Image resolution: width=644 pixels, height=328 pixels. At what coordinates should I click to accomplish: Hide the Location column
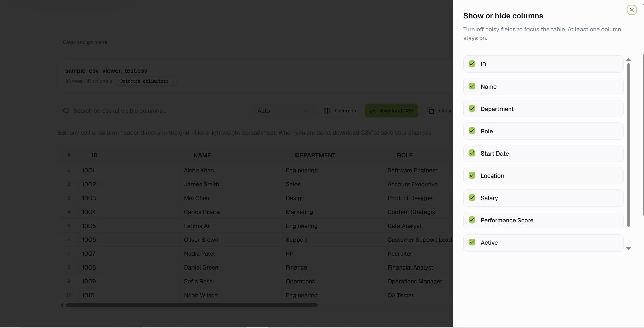click(x=472, y=175)
